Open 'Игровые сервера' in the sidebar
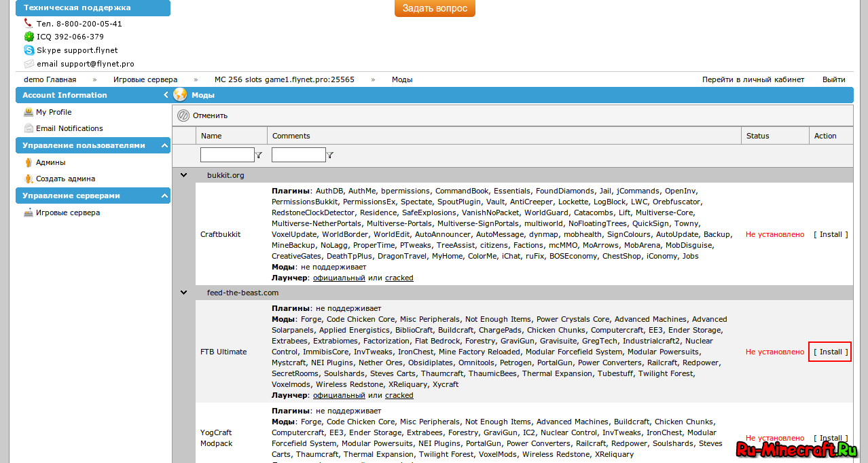Viewport: 868px width, 463px height. [x=68, y=212]
